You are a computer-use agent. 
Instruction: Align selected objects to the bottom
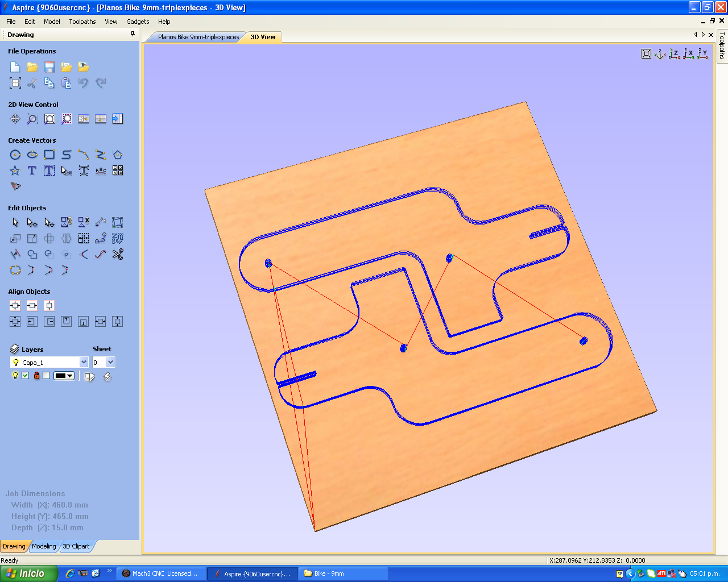84,322
